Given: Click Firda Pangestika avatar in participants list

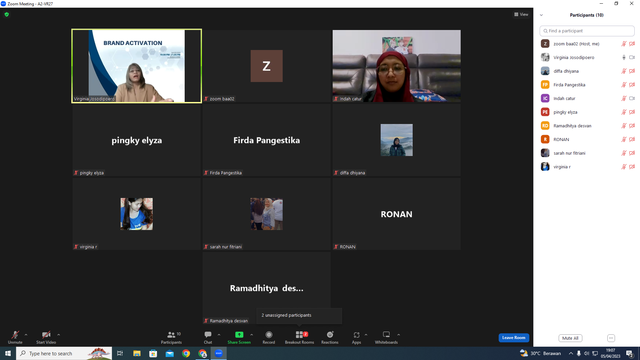Looking at the screenshot, I should [545, 84].
